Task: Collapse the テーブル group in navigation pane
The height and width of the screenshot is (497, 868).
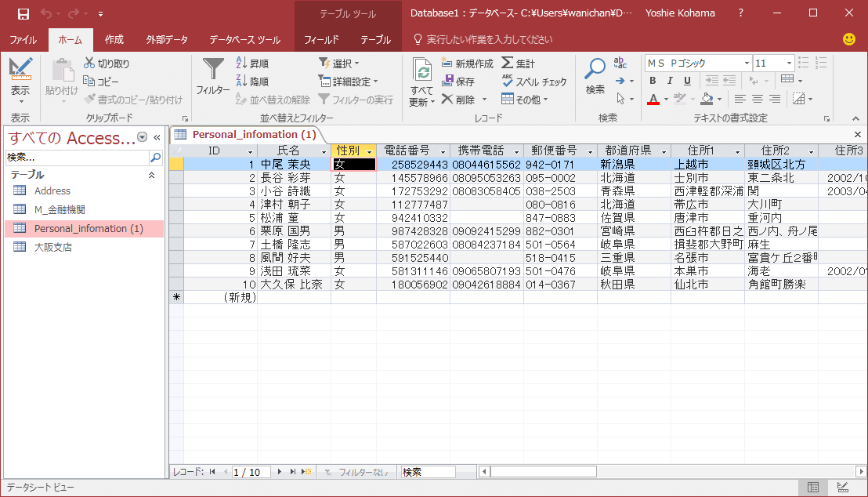Action: [151, 175]
